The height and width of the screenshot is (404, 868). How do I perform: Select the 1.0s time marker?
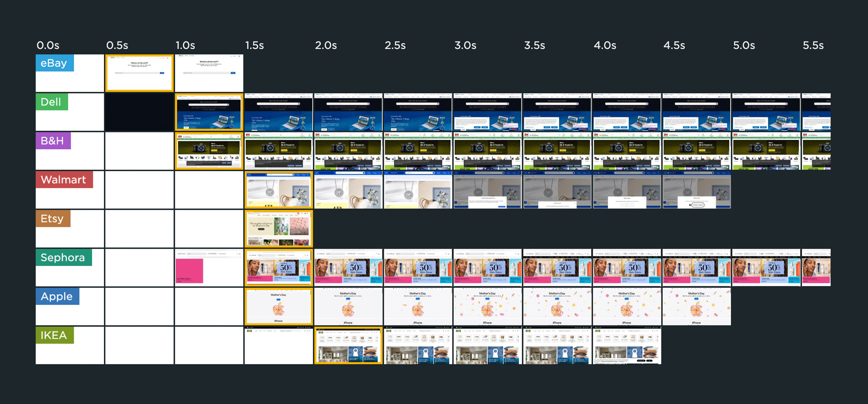tap(185, 45)
